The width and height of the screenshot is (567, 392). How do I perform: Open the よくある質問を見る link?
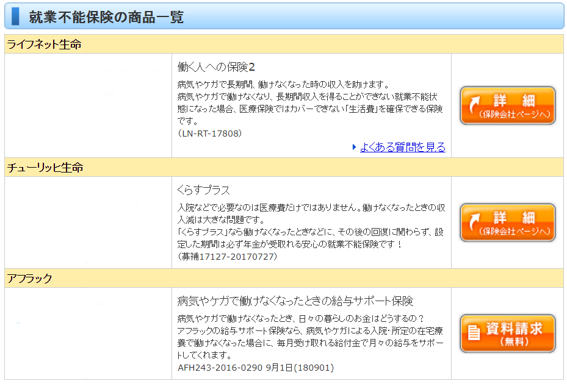[402, 147]
